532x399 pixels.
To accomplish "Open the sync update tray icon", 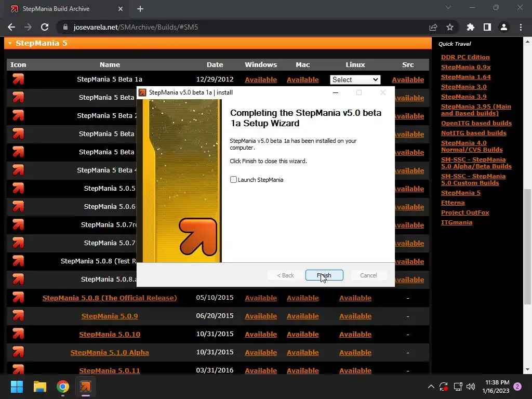I will tap(444, 387).
